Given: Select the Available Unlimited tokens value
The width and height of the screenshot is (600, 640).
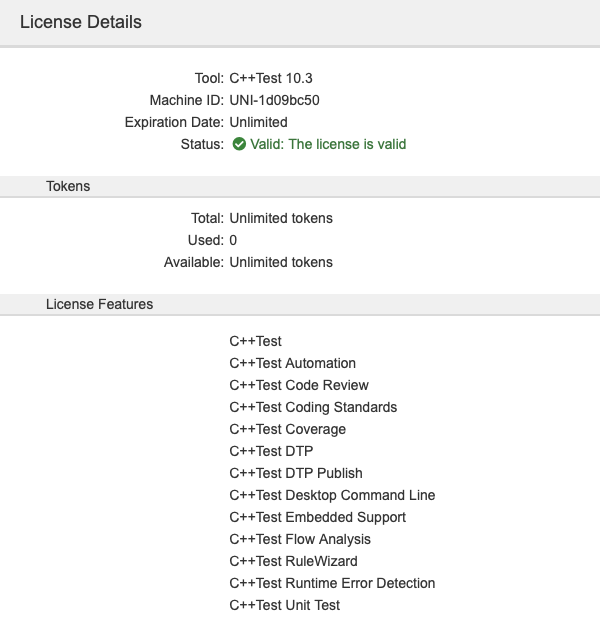Looking at the screenshot, I should point(281,262).
